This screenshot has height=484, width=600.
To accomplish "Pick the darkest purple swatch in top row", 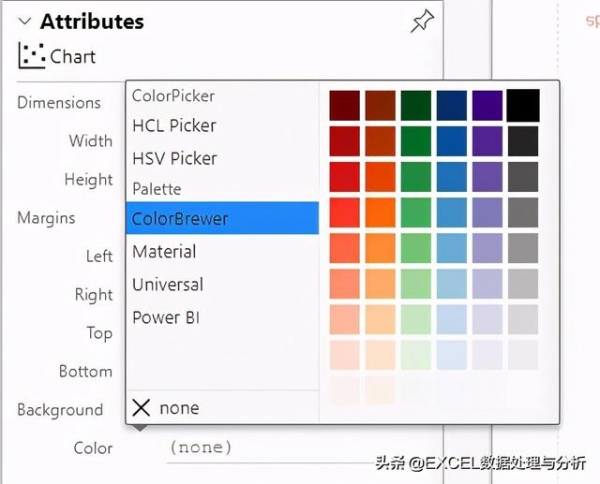I will coord(487,105).
